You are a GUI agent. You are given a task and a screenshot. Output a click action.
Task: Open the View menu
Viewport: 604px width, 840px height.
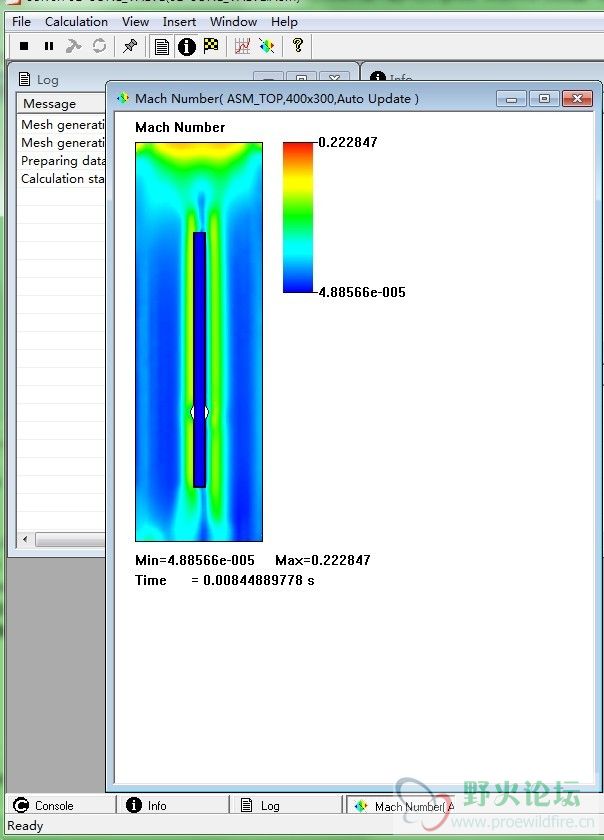click(135, 22)
